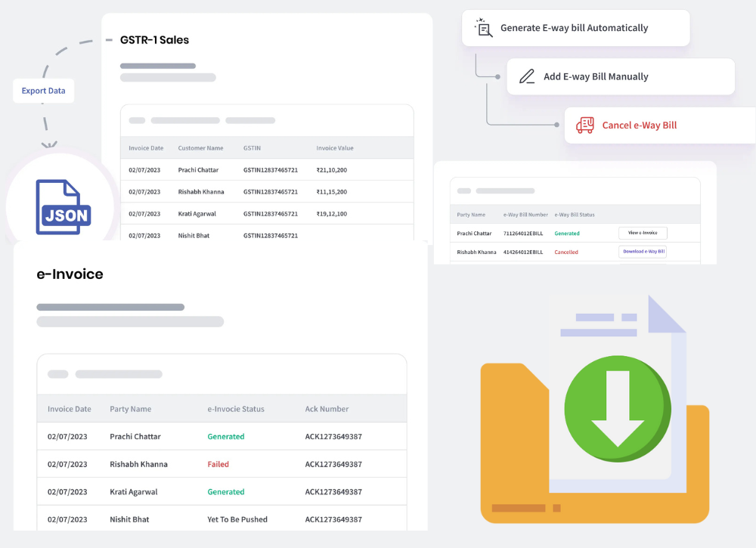This screenshot has width=756, height=548.
Task: Click Download e-Way Bill for Rishabh Khanna
Action: [643, 252]
